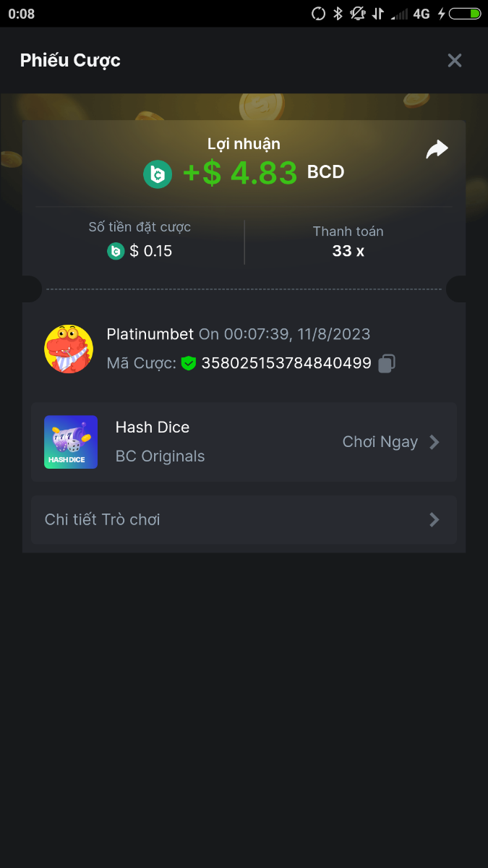Click the chevron next to Chơi Ngay
Viewport: 488px width, 868px height.
pos(435,442)
